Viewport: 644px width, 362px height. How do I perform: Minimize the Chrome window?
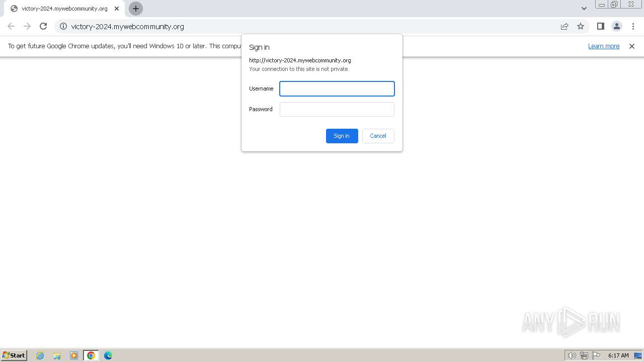pyautogui.click(x=602, y=5)
